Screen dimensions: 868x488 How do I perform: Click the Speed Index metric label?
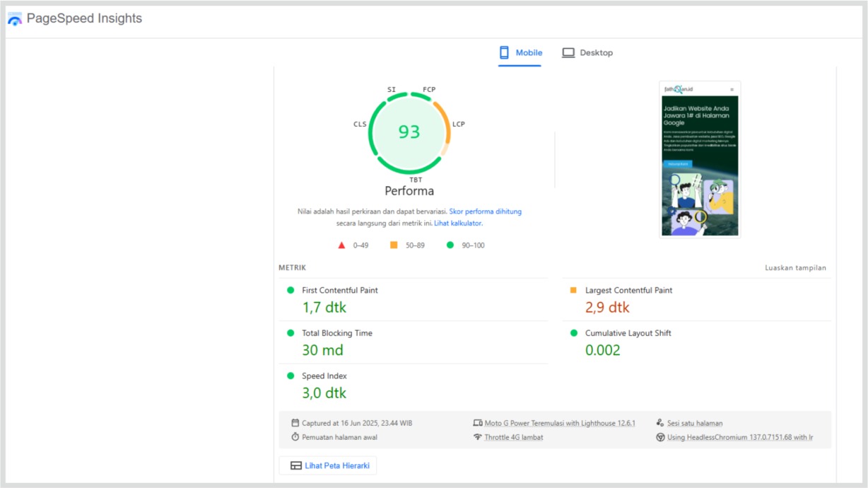(324, 376)
